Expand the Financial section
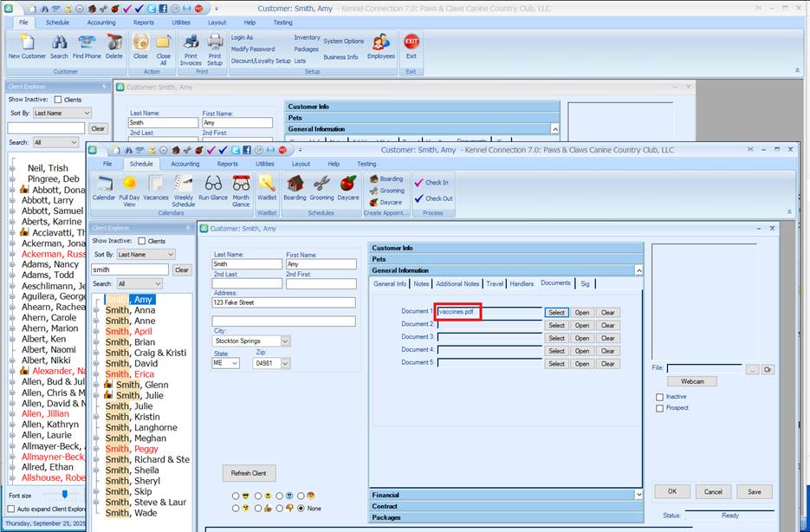Screen dimensions: 810x532 tap(506, 495)
